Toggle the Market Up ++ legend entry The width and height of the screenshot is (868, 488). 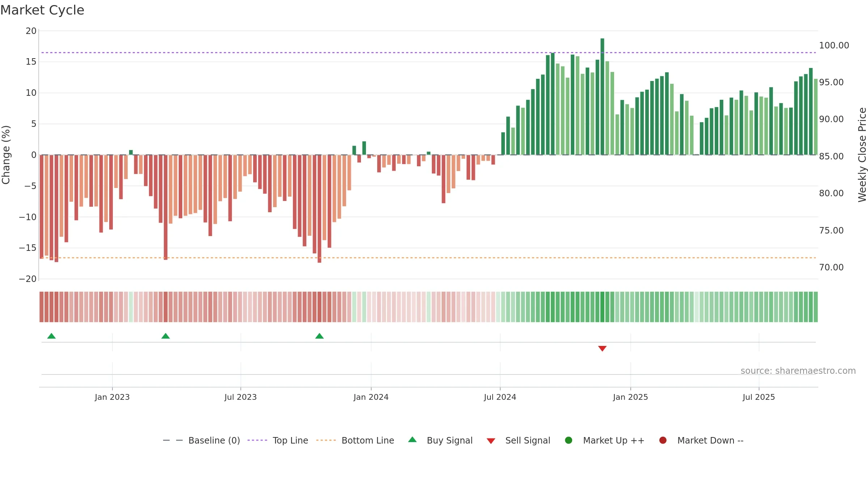pos(605,440)
